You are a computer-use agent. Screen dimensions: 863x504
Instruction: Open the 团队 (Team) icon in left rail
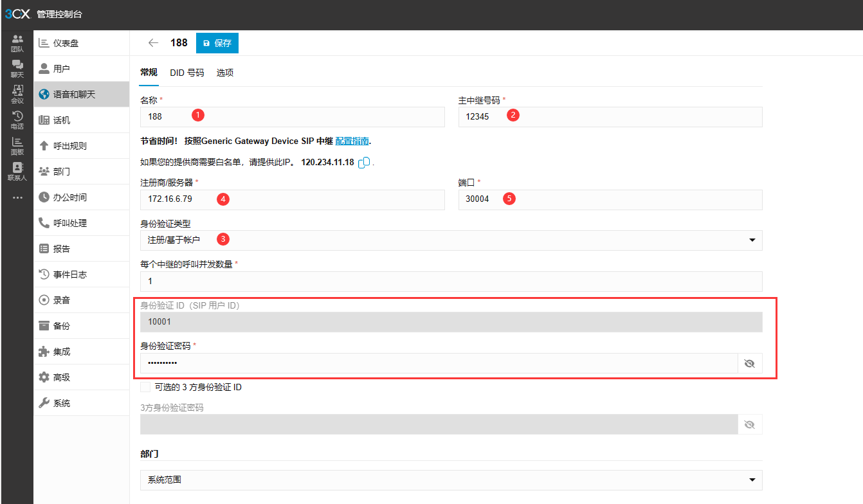[17, 43]
